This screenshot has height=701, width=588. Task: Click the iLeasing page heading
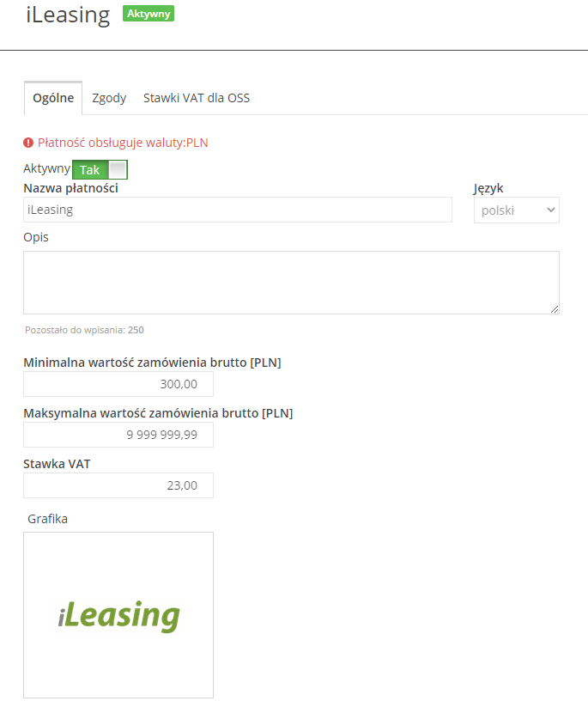click(68, 15)
